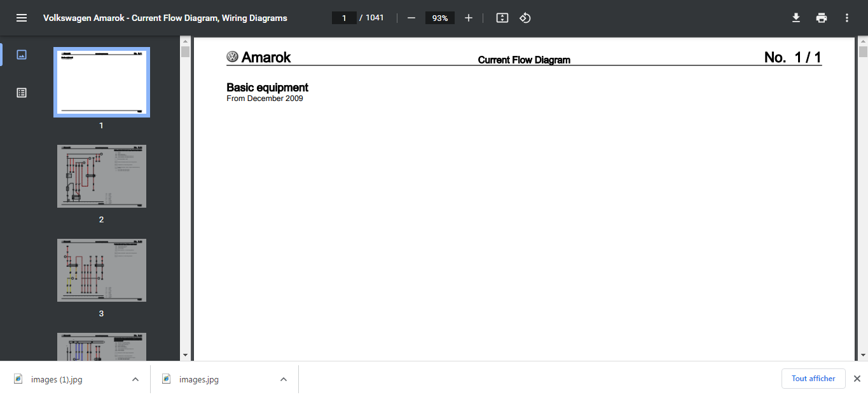Print the document
The image size is (868, 397).
point(822,18)
